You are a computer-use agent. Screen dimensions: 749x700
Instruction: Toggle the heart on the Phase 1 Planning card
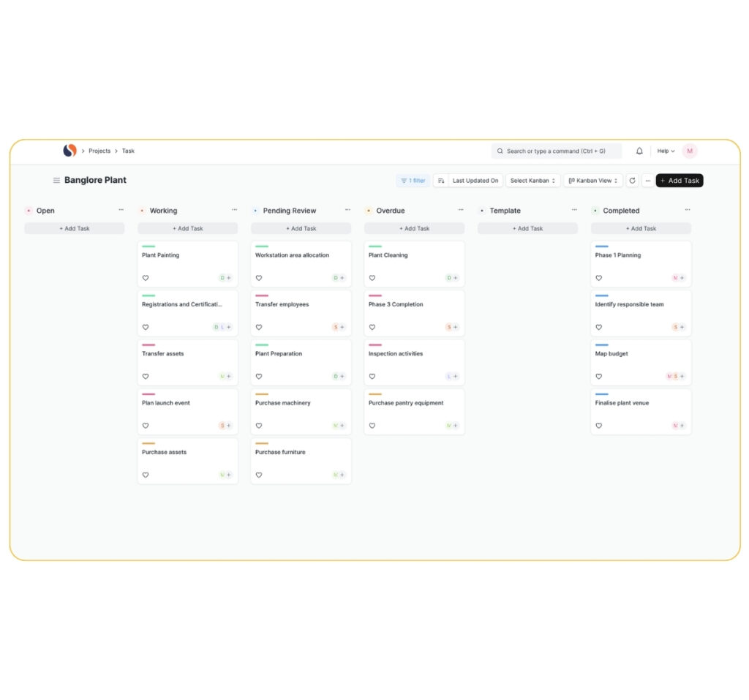[x=598, y=278]
